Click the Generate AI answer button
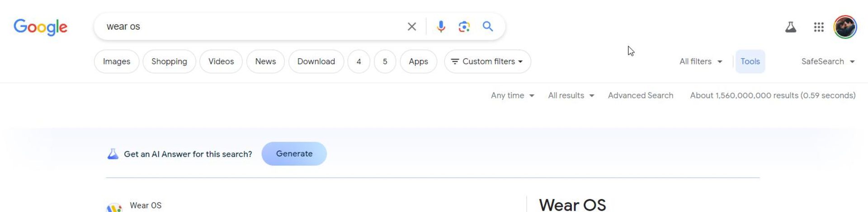 point(294,154)
